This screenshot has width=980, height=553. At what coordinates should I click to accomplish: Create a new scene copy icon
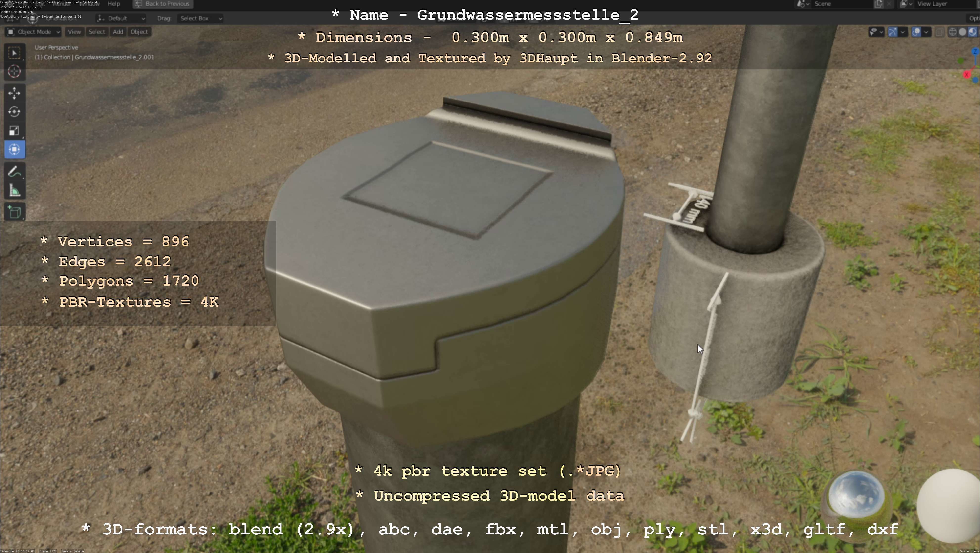point(878,4)
